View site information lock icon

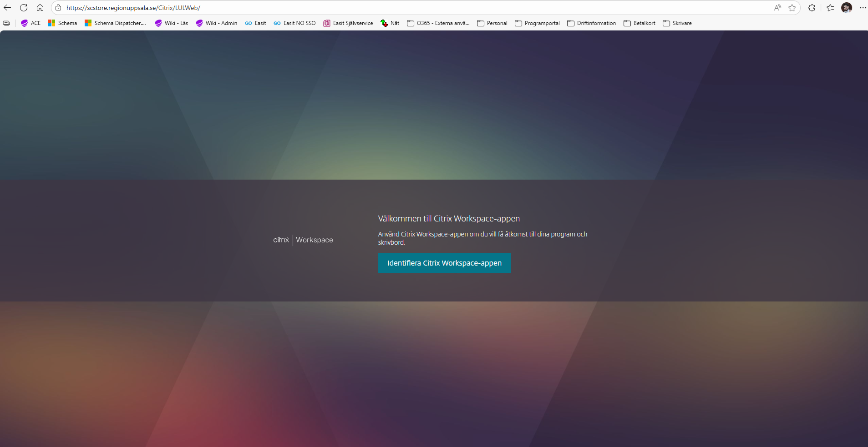(58, 8)
